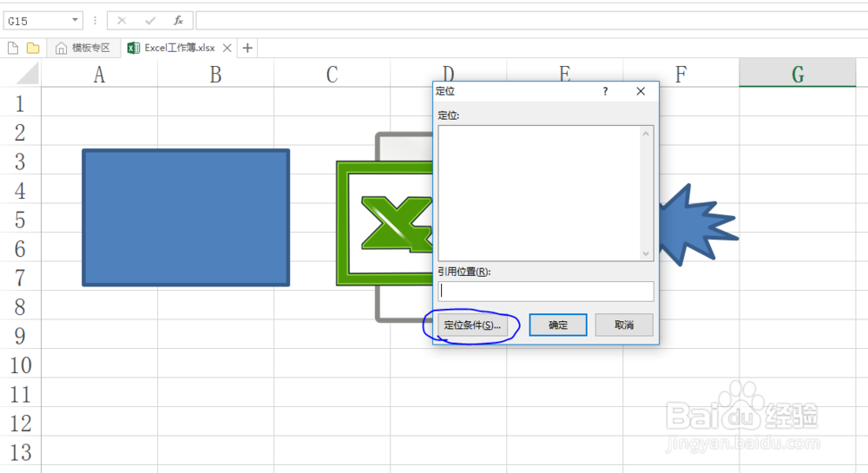
Task: Click the formula bar input area
Action: coord(531,21)
